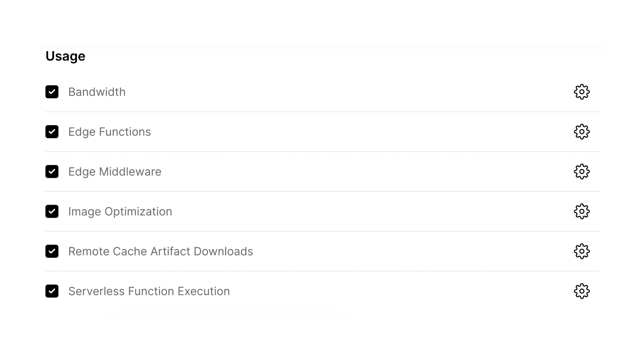Image resolution: width=644 pixels, height=362 pixels.
Task: Click the divider line below Bandwidth row
Action: tap(322, 112)
